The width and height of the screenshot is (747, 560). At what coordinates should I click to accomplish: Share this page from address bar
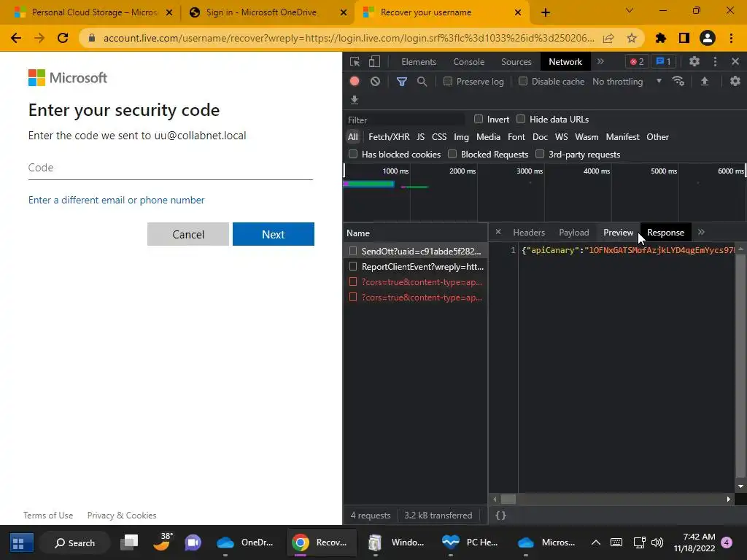click(608, 38)
